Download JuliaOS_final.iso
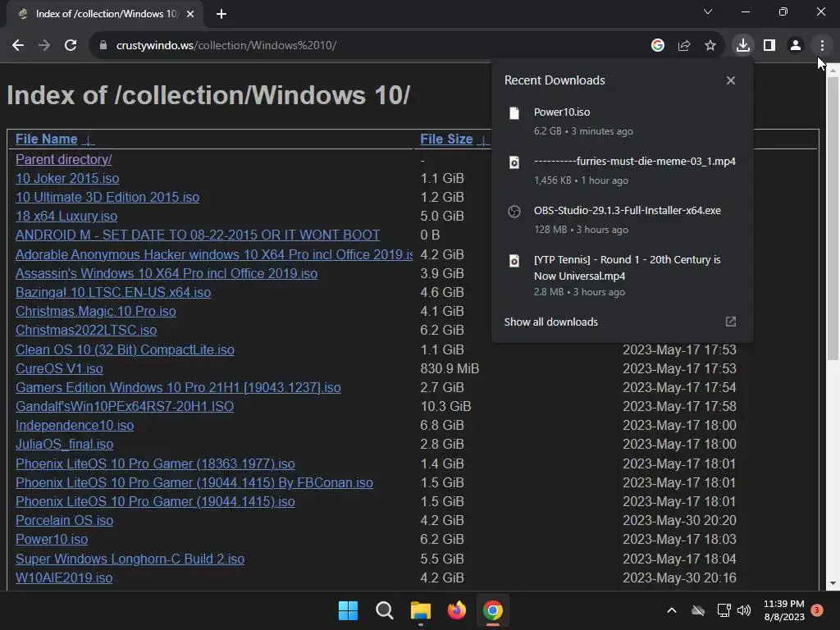Viewport: 840px width, 630px height. coord(64,444)
